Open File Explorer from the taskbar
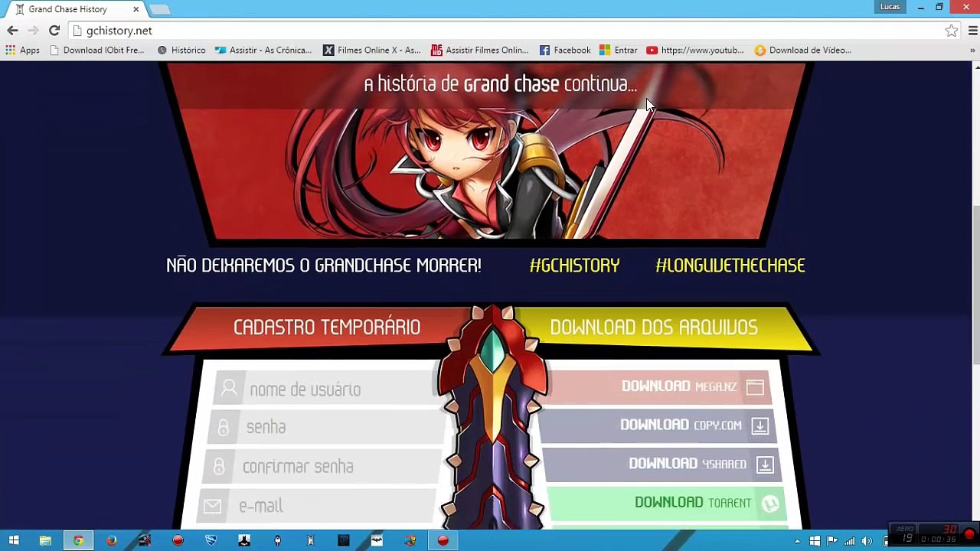This screenshot has width=980, height=551. coord(45,540)
